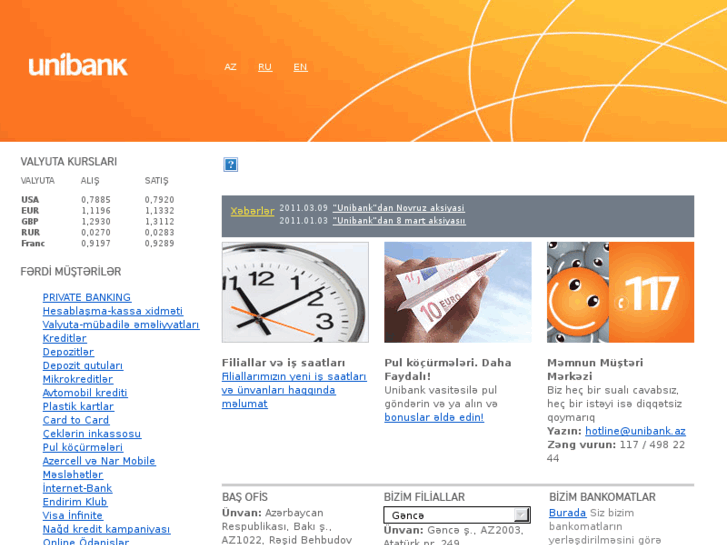Open Çeklərin inkassosu link

tap(92, 434)
